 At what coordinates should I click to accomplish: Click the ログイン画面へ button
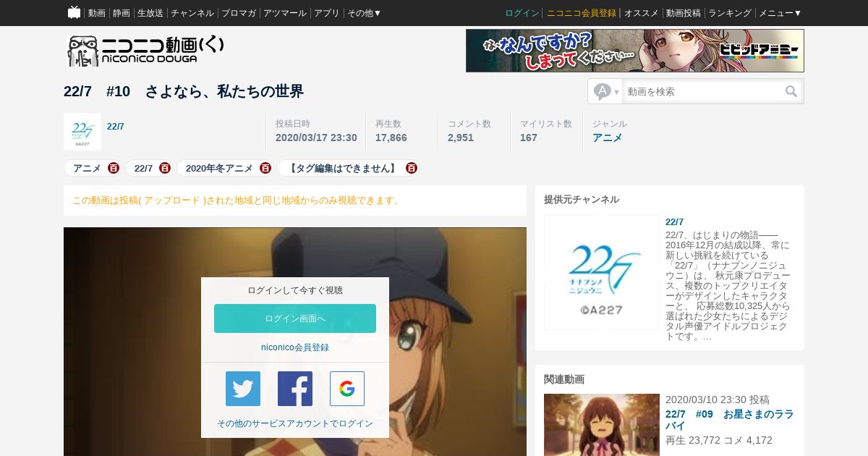point(295,318)
